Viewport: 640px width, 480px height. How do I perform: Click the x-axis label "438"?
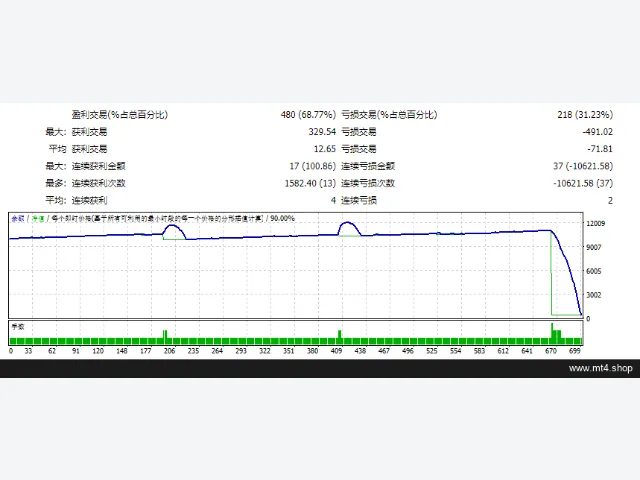(360, 351)
